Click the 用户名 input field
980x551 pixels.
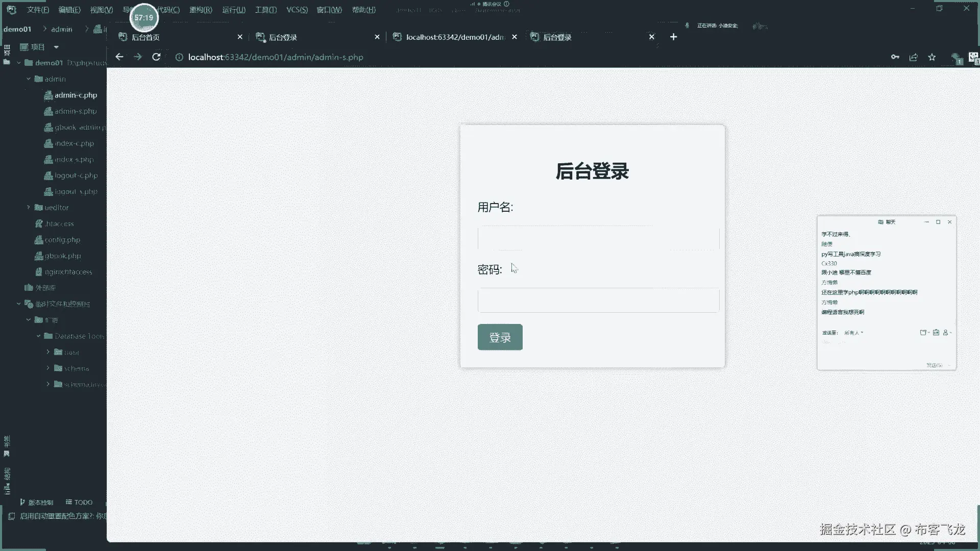[x=598, y=238]
